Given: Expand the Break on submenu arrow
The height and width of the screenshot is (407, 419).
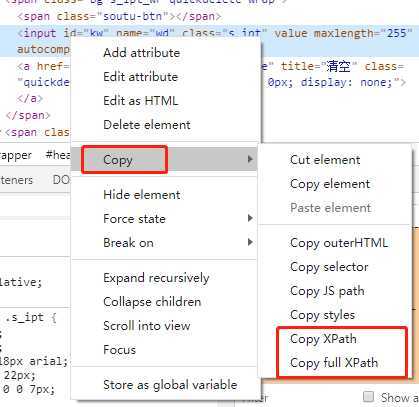Looking at the screenshot, I should [x=250, y=242].
